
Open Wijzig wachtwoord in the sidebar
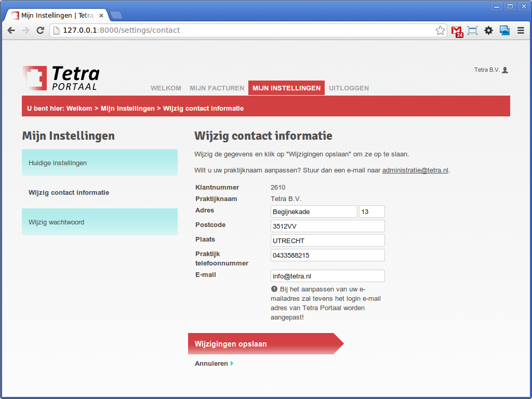tap(100, 222)
